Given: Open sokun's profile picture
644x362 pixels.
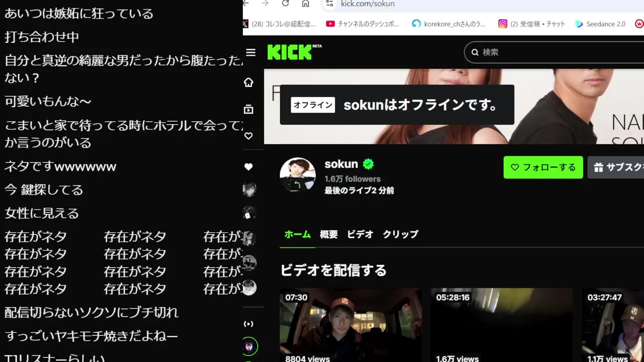Looking at the screenshot, I should tap(298, 175).
